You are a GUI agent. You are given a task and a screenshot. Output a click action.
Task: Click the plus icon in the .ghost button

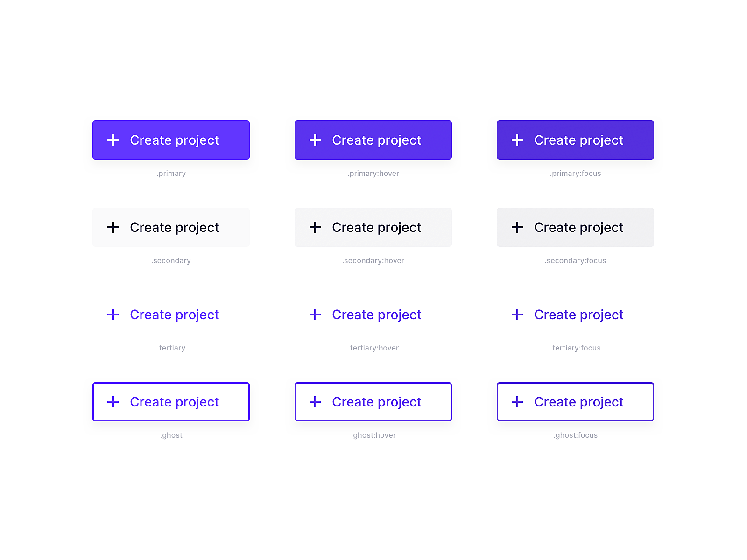click(113, 402)
